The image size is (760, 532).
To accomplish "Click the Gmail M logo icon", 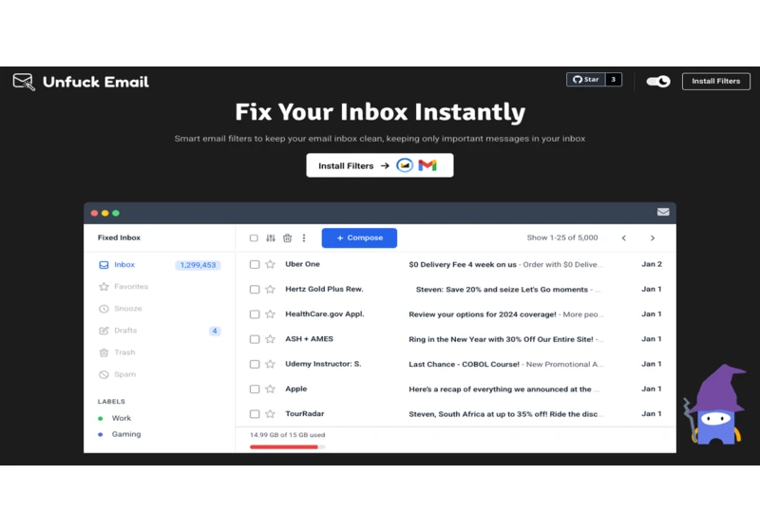I will click(427, 165).
